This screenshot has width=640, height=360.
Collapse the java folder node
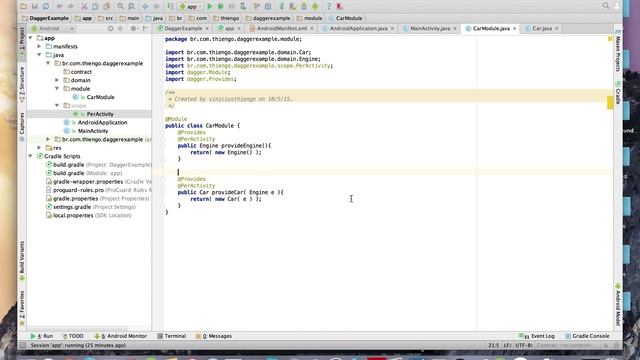[x=40, y=55]
